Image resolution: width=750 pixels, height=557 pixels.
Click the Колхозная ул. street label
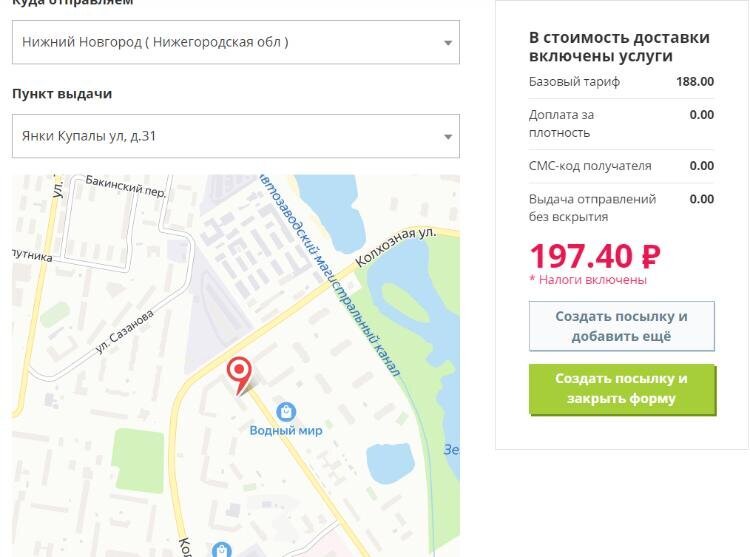[x=396, y=247]
